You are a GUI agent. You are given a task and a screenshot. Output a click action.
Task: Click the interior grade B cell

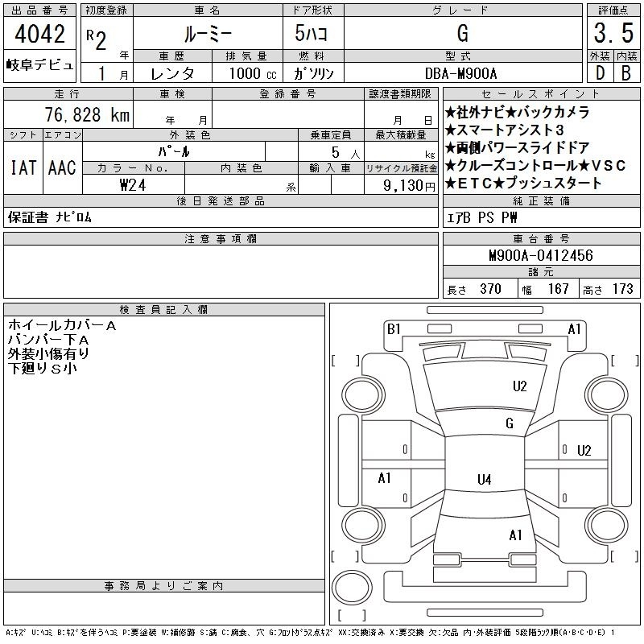(x=626, y=73)
